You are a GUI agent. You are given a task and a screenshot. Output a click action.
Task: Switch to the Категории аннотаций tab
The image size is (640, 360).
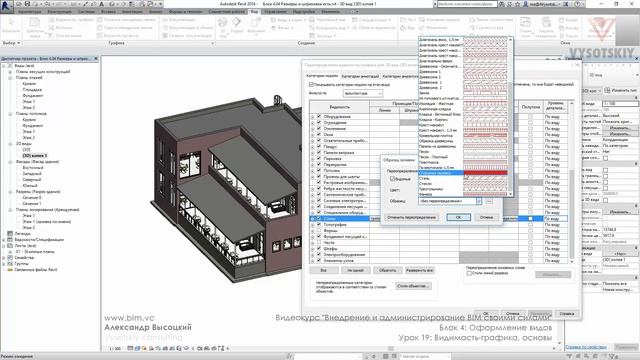[360, 76]
